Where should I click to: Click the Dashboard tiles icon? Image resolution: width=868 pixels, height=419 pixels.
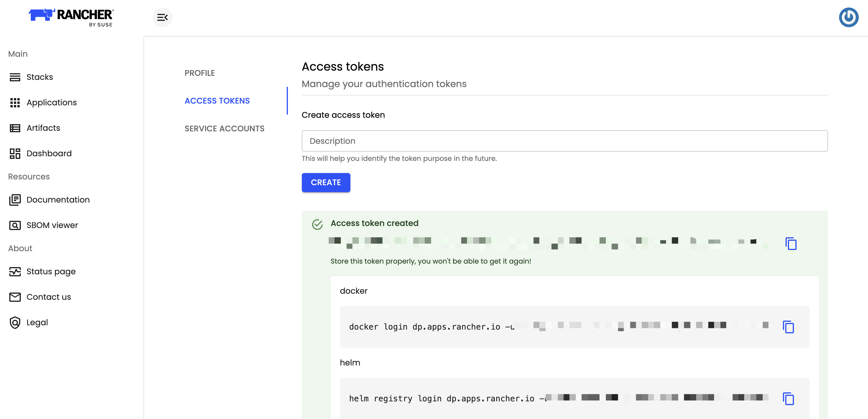[15, 153]
